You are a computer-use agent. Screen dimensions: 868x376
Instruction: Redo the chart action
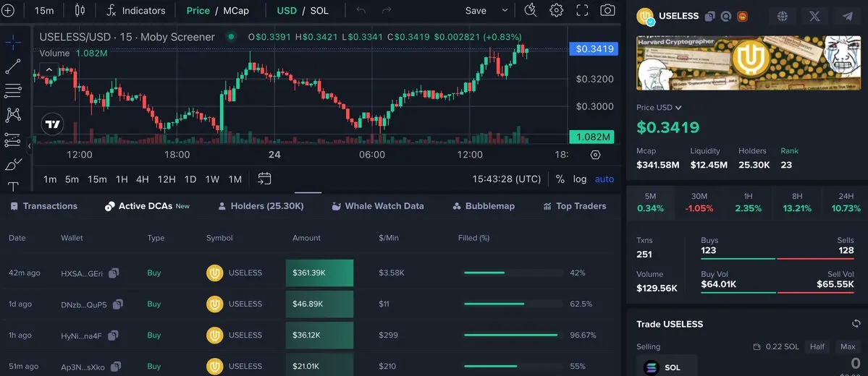coord(387,11)
